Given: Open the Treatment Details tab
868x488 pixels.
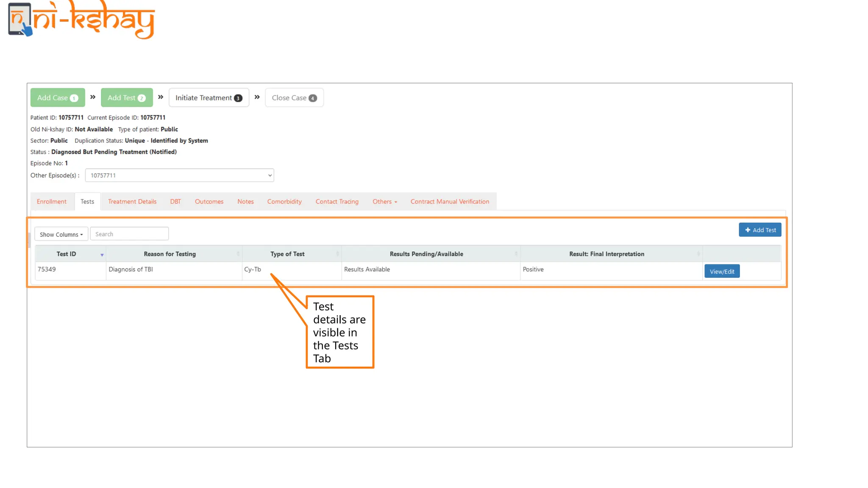Looking at the screenshot, I should tap(132, 202).
